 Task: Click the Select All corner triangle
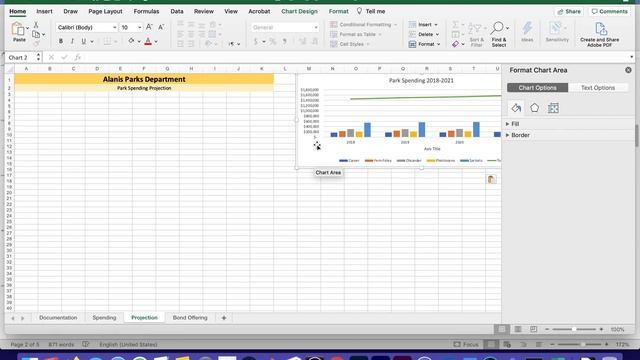[9, 69]
